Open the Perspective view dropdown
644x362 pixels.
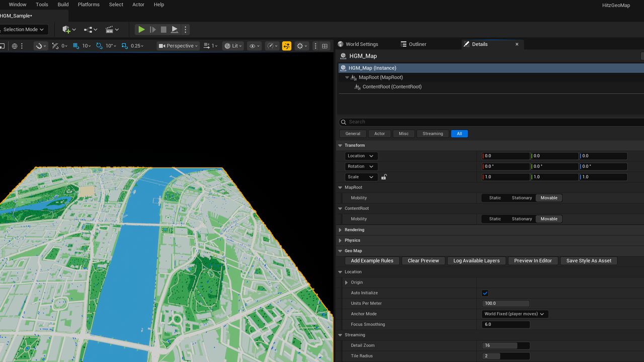(178, 46)
